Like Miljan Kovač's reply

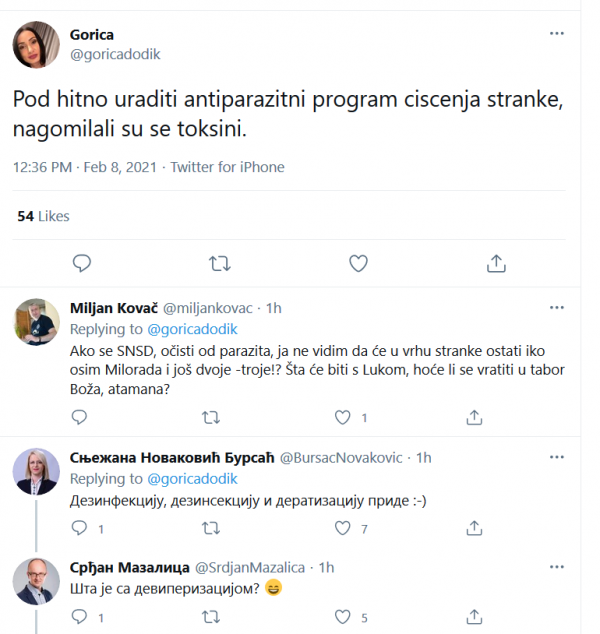343,417
